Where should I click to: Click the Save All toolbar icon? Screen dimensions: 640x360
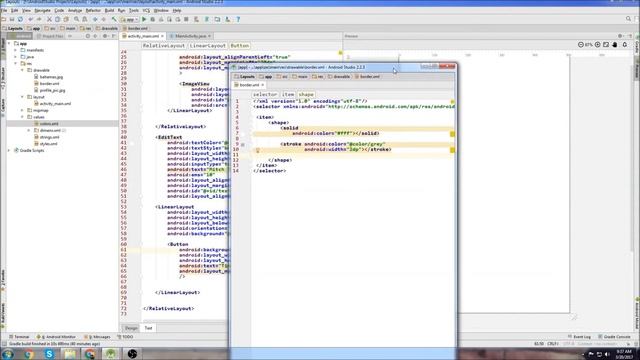(12, 19)
